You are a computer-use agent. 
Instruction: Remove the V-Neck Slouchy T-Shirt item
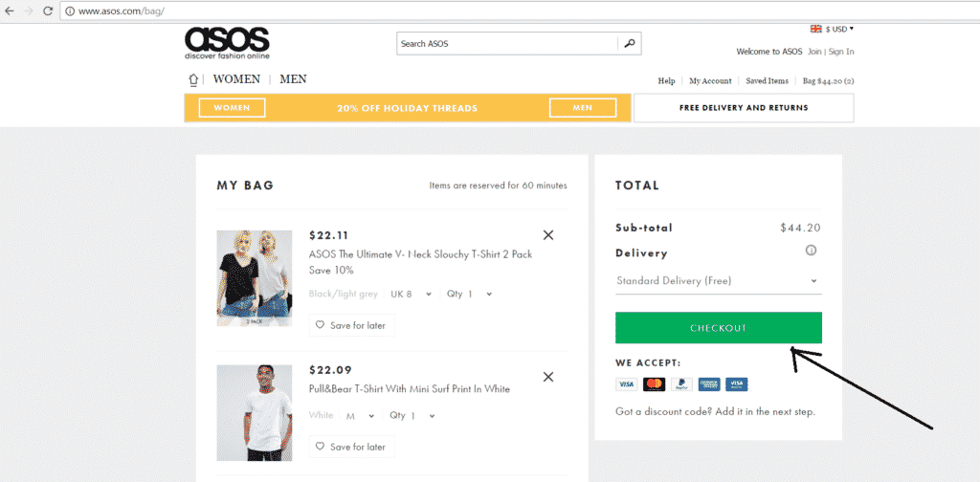(x=548, y=234)
